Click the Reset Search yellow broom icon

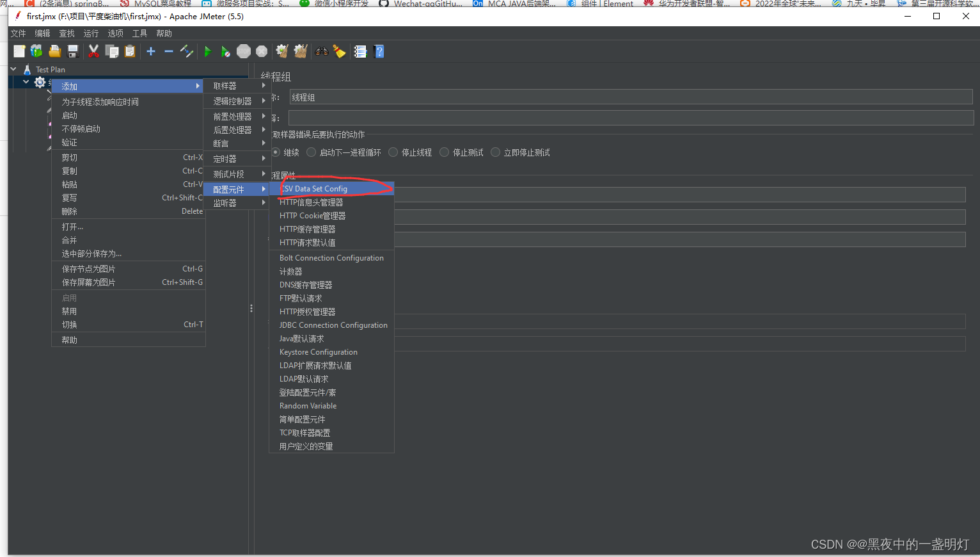coord(340,51)
